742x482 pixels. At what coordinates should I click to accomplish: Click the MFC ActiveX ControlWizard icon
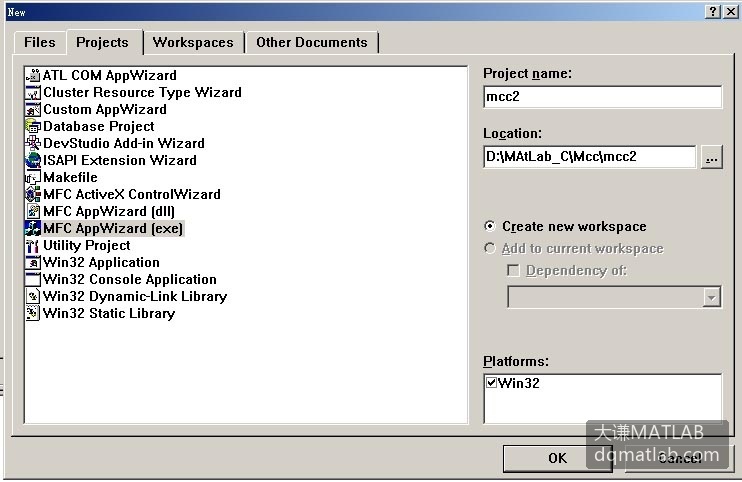point(33,194)
